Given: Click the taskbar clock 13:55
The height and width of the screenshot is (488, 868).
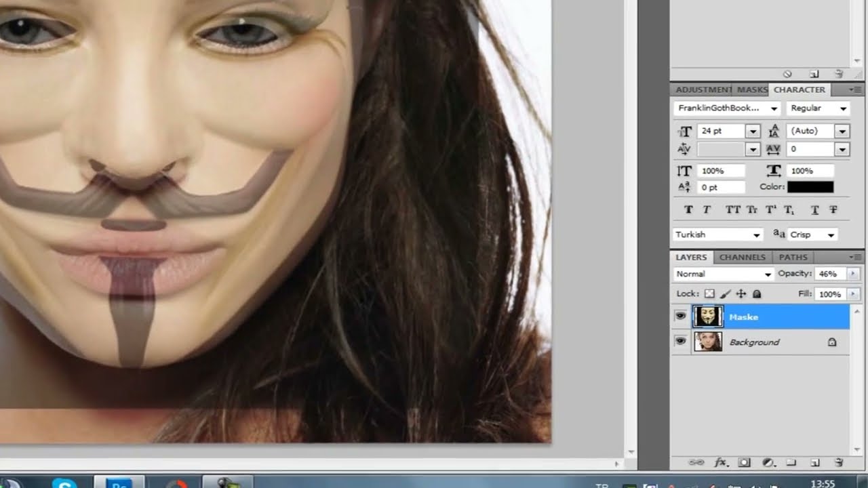Looking at the screenshot, I should tap(823, 483).
